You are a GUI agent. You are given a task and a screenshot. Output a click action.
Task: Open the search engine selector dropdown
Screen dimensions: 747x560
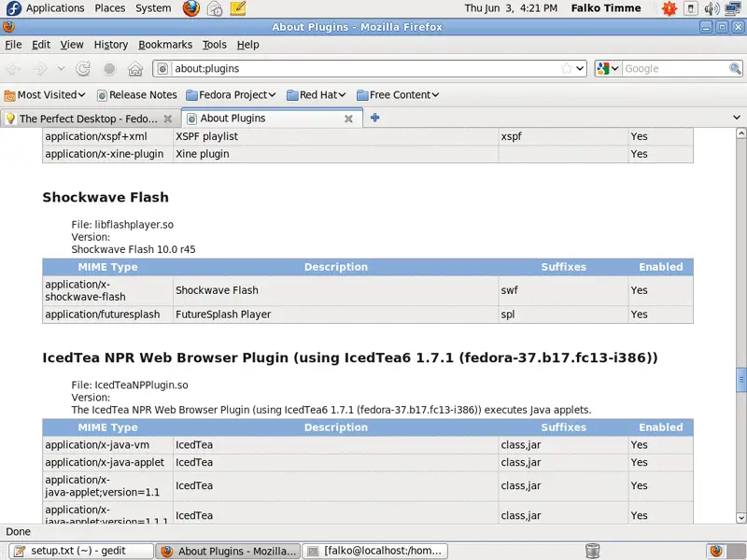(608, 68)
